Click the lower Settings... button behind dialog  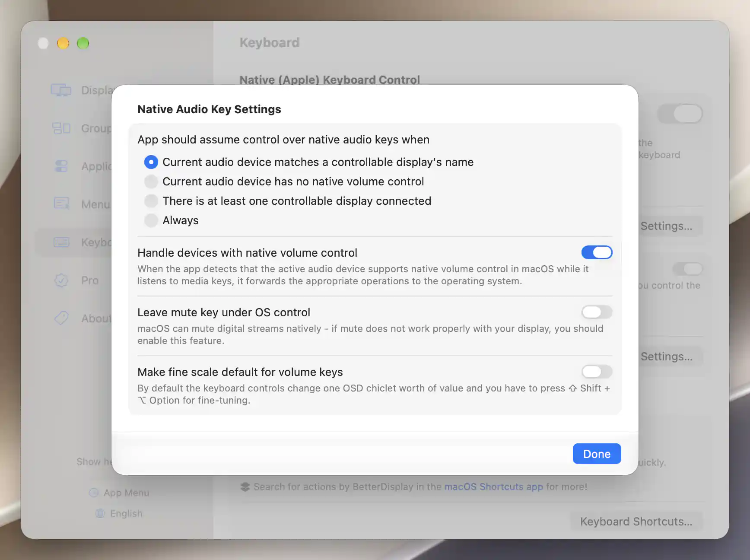click(x=671, y=356)
